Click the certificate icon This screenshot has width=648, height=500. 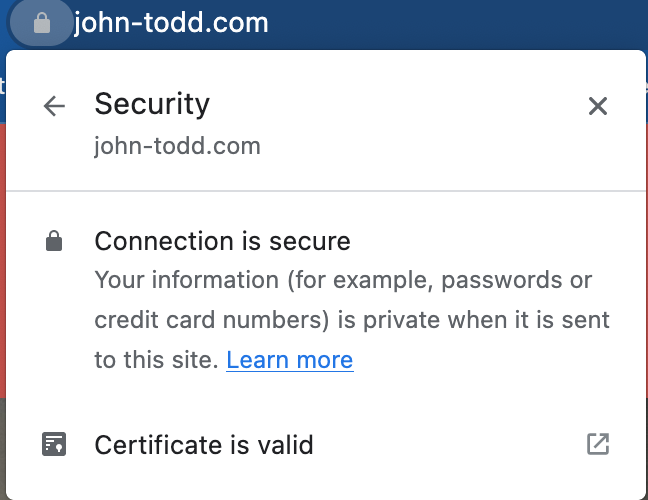point(54,444)
